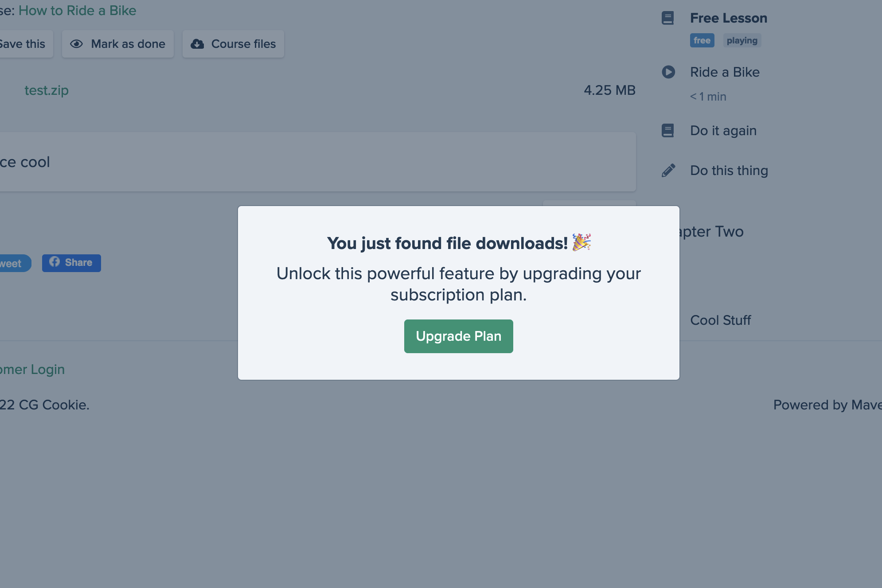The width and height of the screenshot is (882, 588).
Task: Click the book icon beside Free Lesson
Action: 667,18
